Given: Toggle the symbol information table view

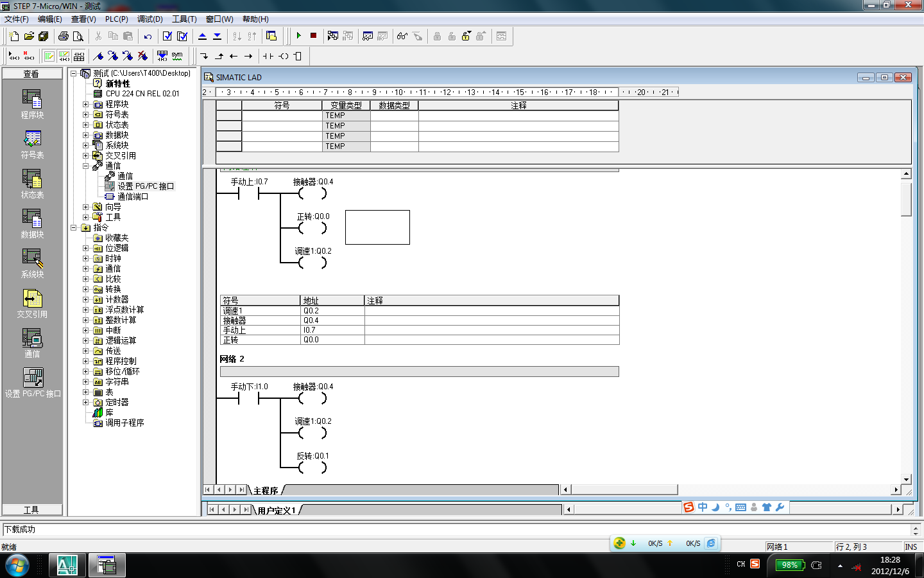Looking at the screenshot, I should (x=79, y=56).
